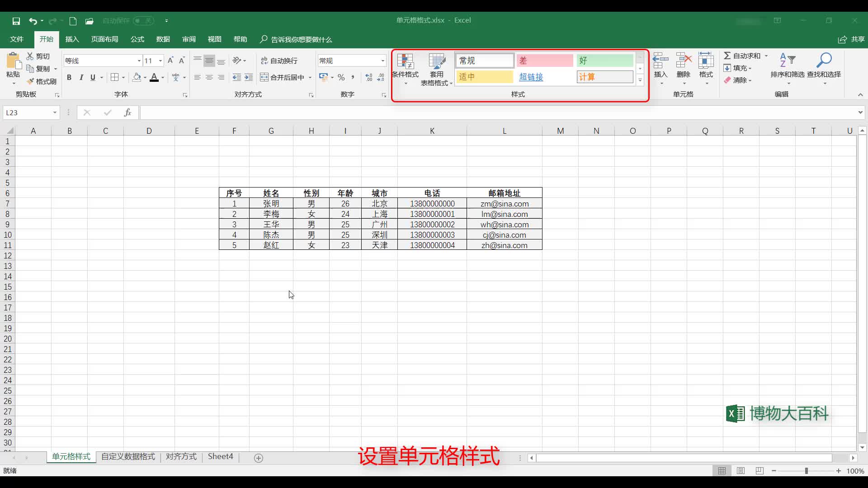Select the yellow 适中 style swatch
The image size is (868, 488).
pos(484,77)
